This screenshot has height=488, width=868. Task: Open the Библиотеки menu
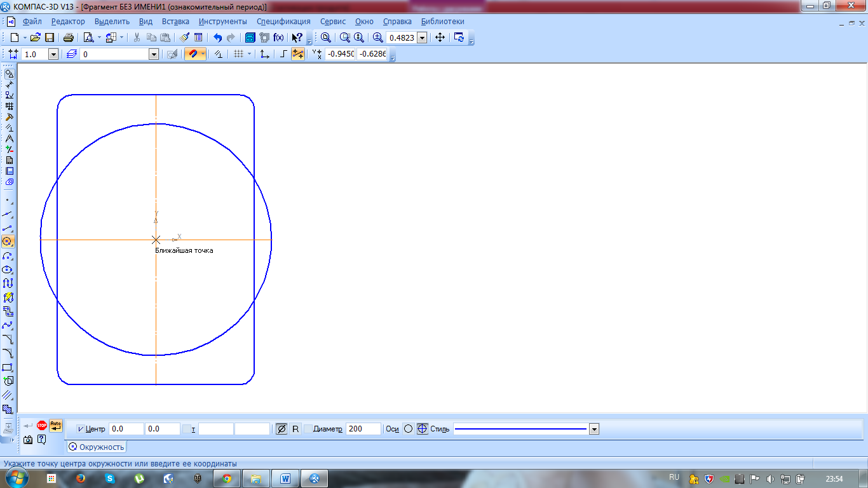443,21
